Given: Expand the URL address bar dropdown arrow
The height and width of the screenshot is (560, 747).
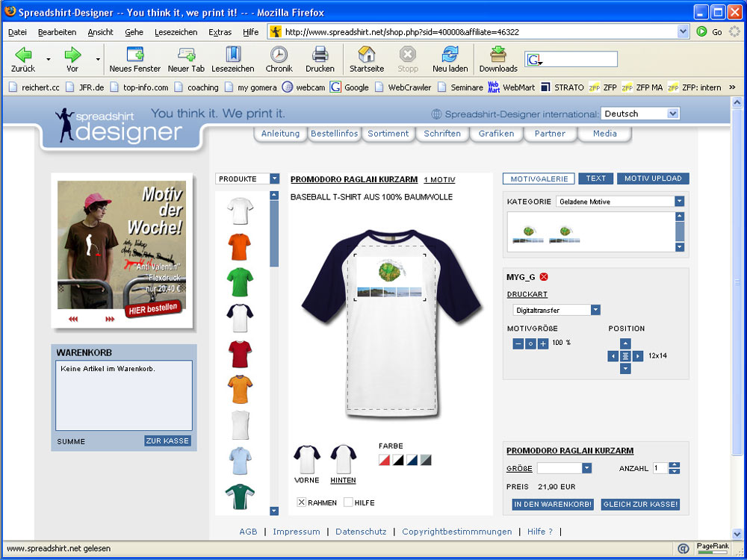Looking at the screenshot, I should (x=684, y=32).
